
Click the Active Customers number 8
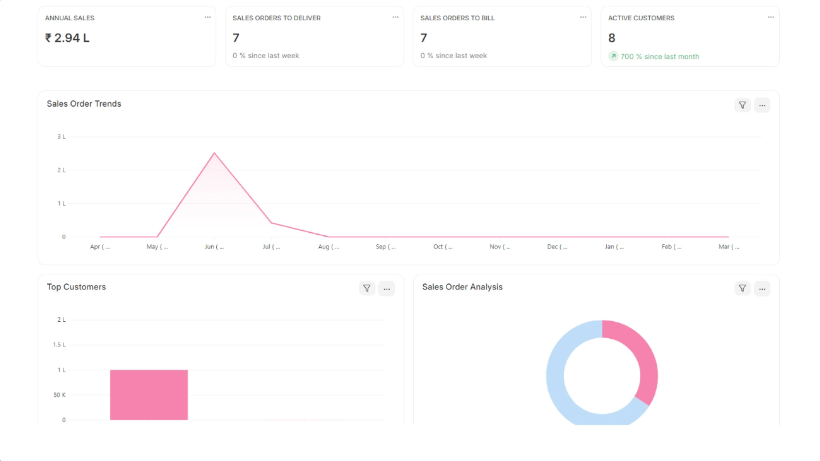click(x=612, y=38)
